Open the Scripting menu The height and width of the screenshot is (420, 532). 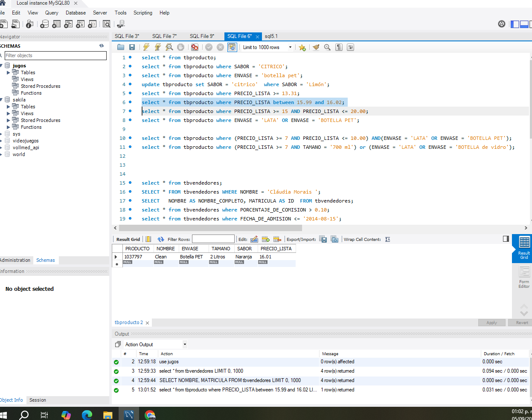(x=143, y=13)
